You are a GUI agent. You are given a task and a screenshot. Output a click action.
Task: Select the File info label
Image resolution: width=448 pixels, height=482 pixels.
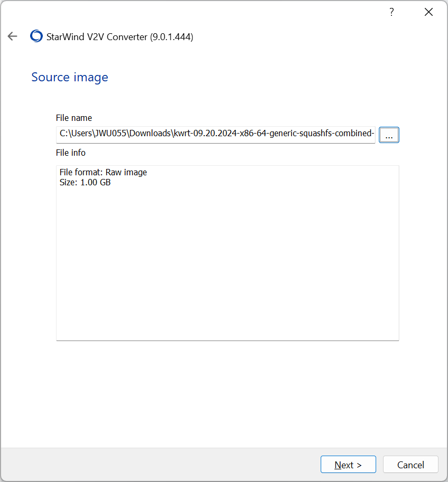pos(71,153)
